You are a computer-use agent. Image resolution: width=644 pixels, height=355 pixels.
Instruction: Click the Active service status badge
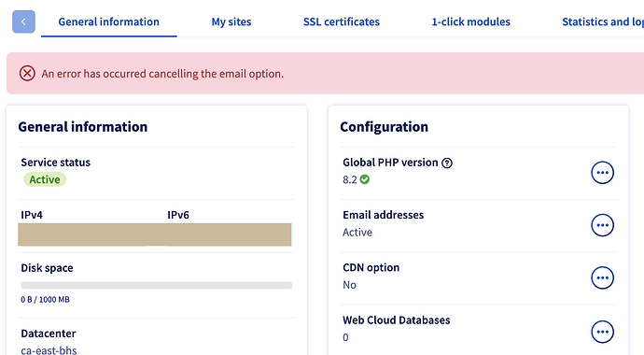point(45,179)
